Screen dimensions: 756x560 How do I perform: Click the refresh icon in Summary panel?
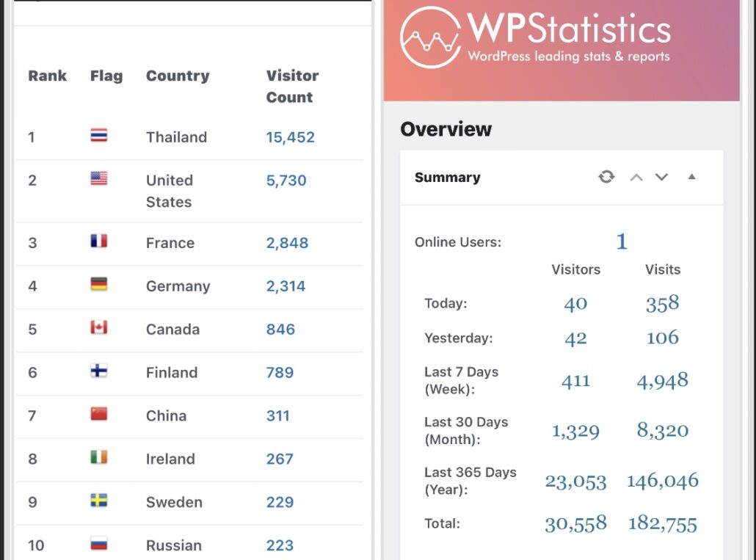[606, 177]
